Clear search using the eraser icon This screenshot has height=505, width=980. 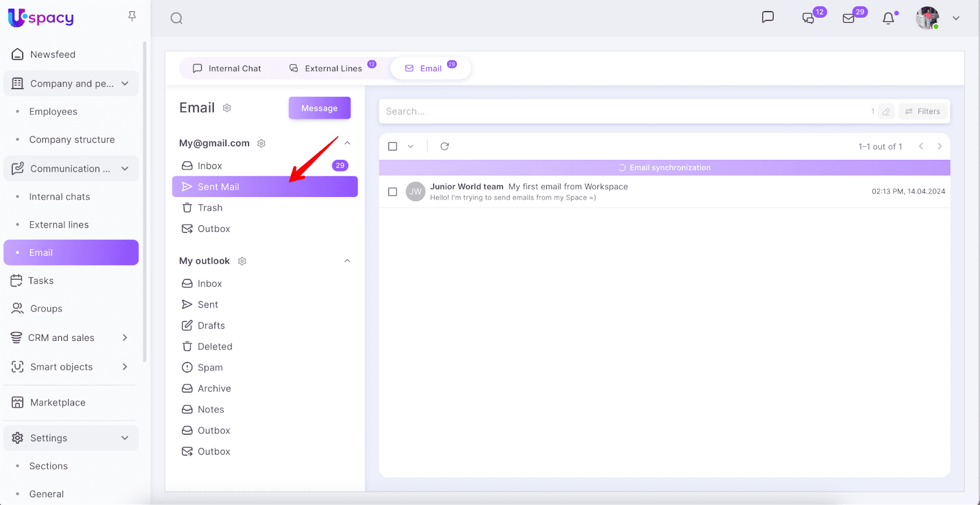tap(886, 111)
